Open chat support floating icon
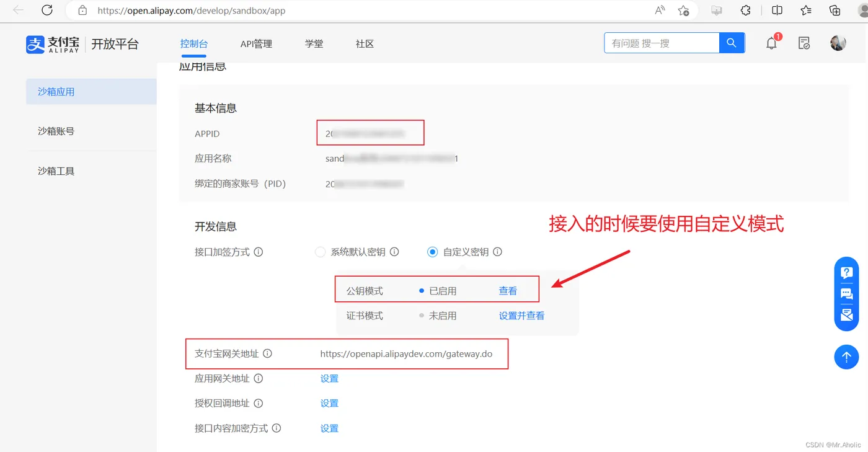 (x=846, y=294)
